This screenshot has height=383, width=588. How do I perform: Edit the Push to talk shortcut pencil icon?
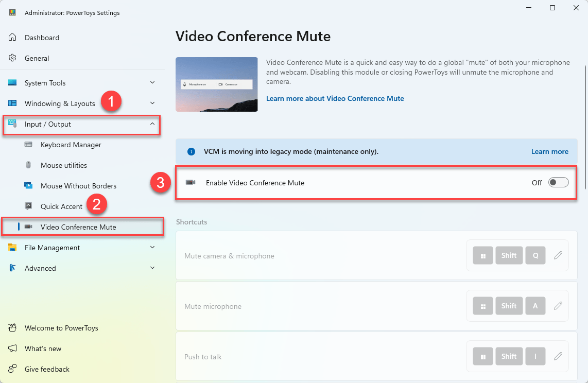[x=558, y=356]
